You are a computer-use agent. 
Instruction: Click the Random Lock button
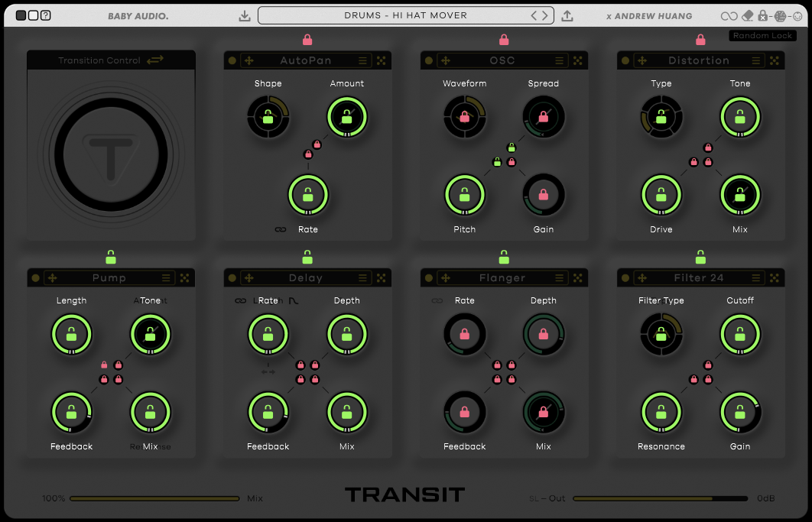(x=762, y=35)
